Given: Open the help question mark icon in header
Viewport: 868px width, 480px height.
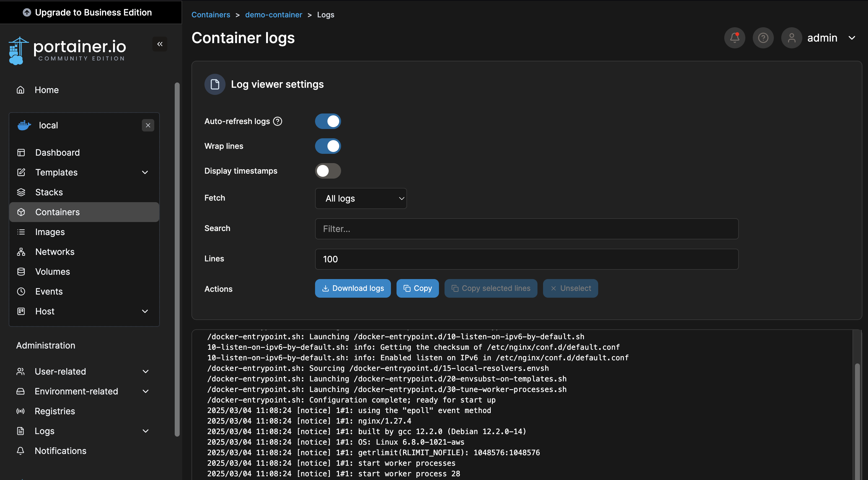Looking at the screenshot, I should tap(763, 38).
